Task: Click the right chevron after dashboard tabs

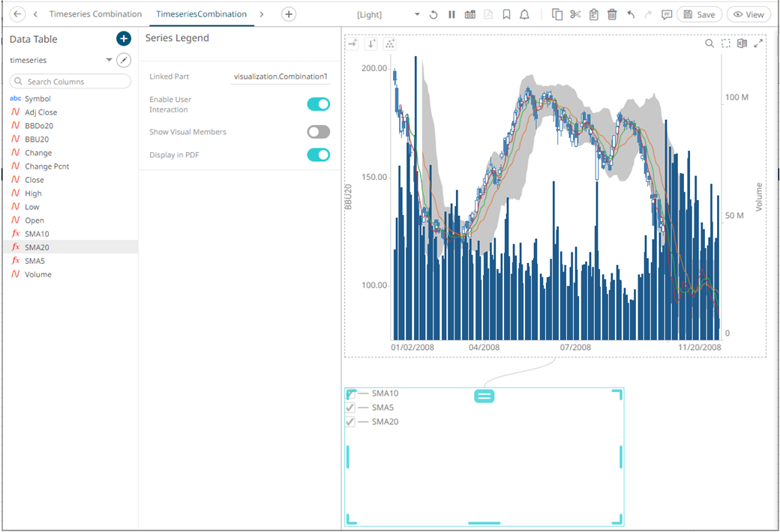Action: point(261,14)
